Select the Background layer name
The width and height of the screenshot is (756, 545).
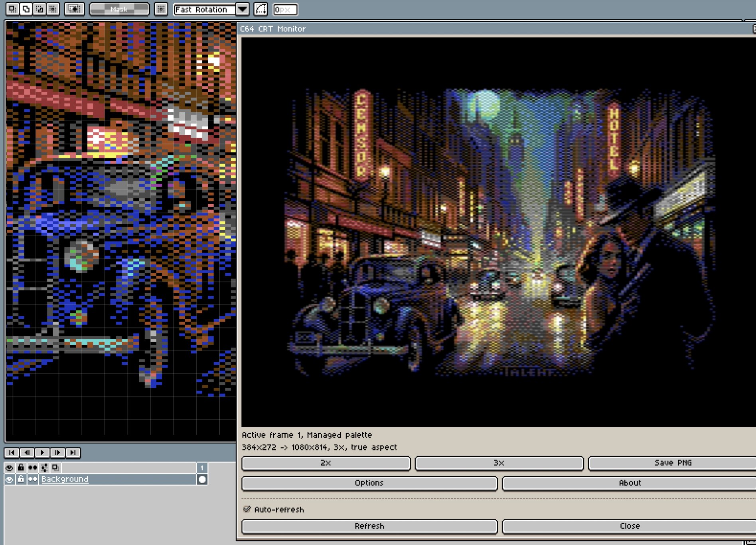[65, 479]
